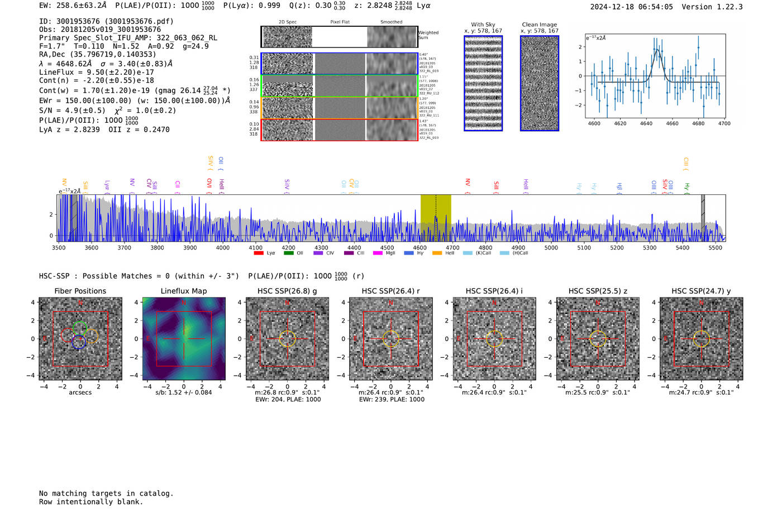Click the Q(z): 0.30 header value
Image resolution: width=782 pixels, height=532 pixels.
click(310, 6)
